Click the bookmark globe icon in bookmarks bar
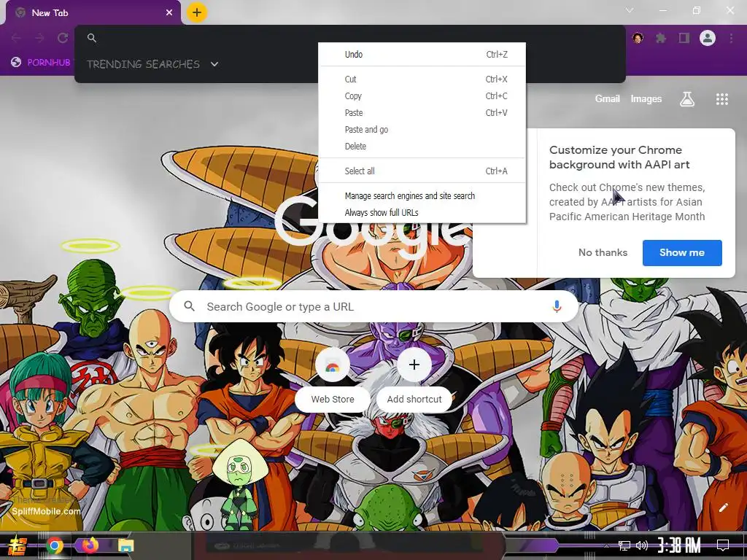This screenshot has height=560, width=747. point(16,62)
